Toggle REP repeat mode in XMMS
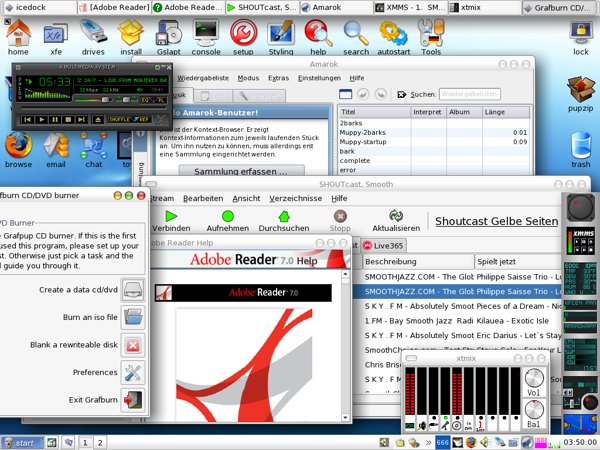This screenshot has height=450, width=600. tap(144, 120)
